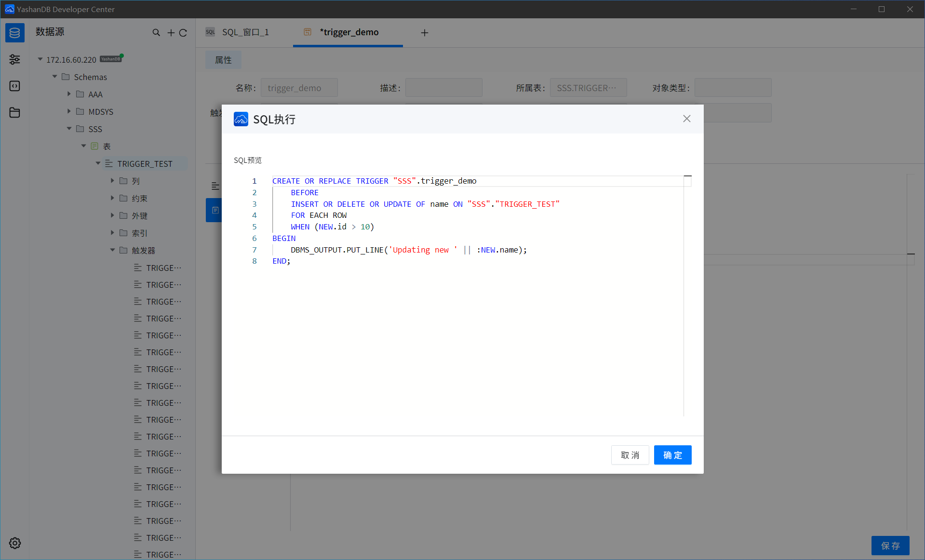The height and width of the screenshot is (560, 925).
Task: Expand the 索引 folder
Action: [x=112, y=233]
